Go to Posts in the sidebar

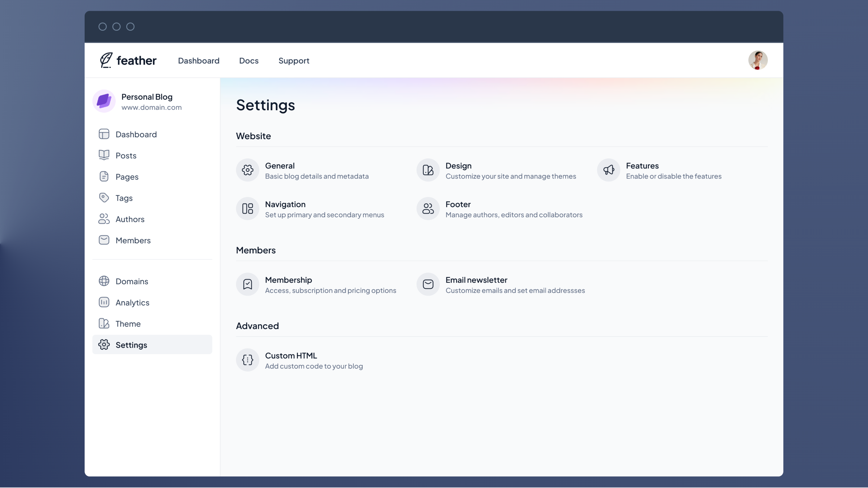[x=126, y=156]
